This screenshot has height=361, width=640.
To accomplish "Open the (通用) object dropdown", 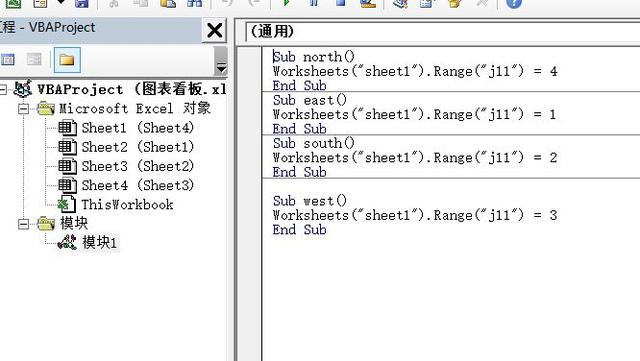I will click(443, 31).
